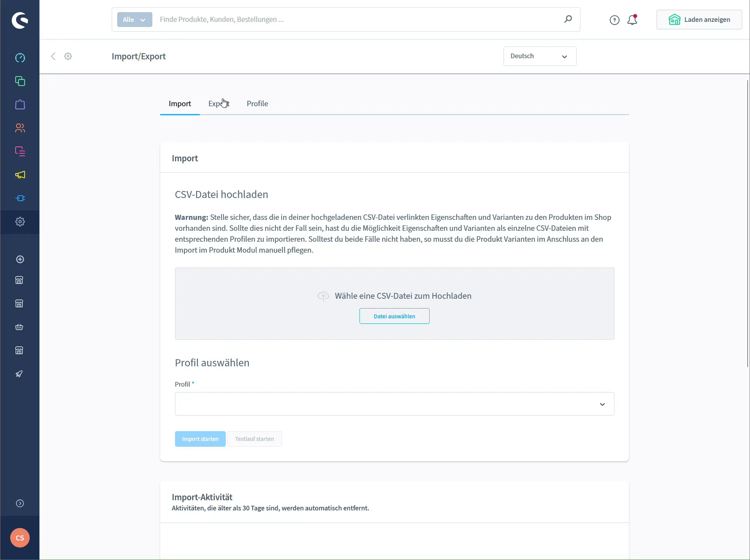
Task: Open the storefront via Laden anzeigen
Action: 699,20
